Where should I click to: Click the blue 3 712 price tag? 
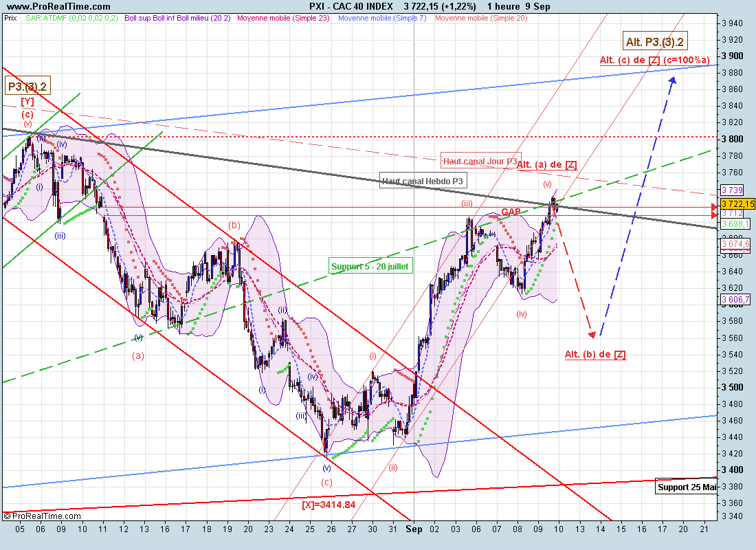coord(733,213)
